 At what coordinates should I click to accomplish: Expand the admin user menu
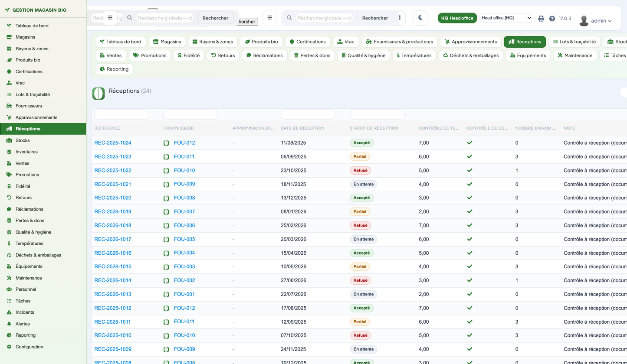click(x=601, y=21)
